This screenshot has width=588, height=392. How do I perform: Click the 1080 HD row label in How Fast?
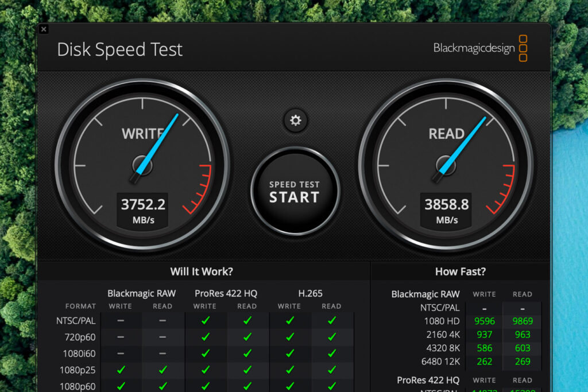[442, 321]
